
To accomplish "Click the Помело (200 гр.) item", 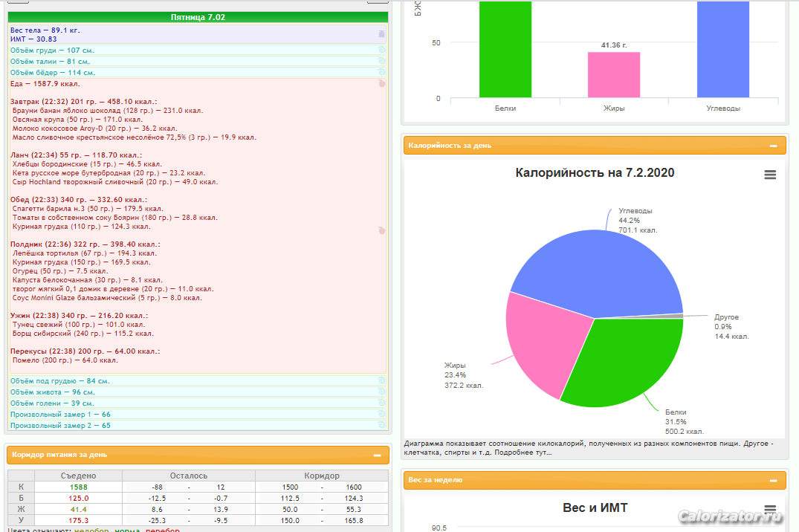I will (65, 360).
